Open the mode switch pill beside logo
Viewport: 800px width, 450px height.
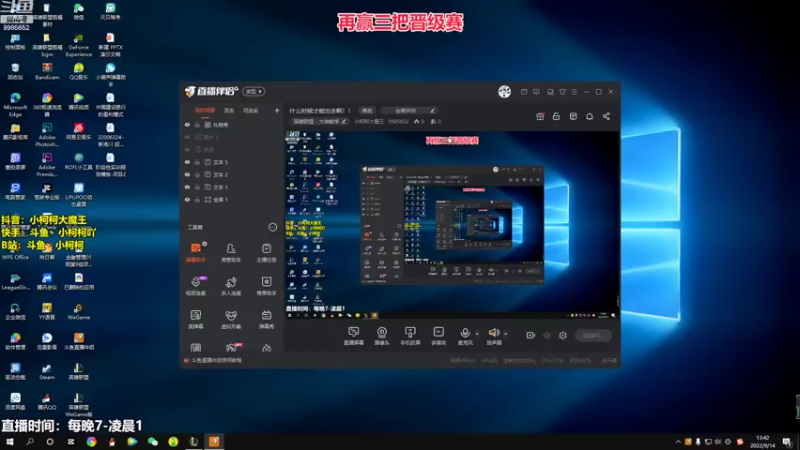coord(254,91)
